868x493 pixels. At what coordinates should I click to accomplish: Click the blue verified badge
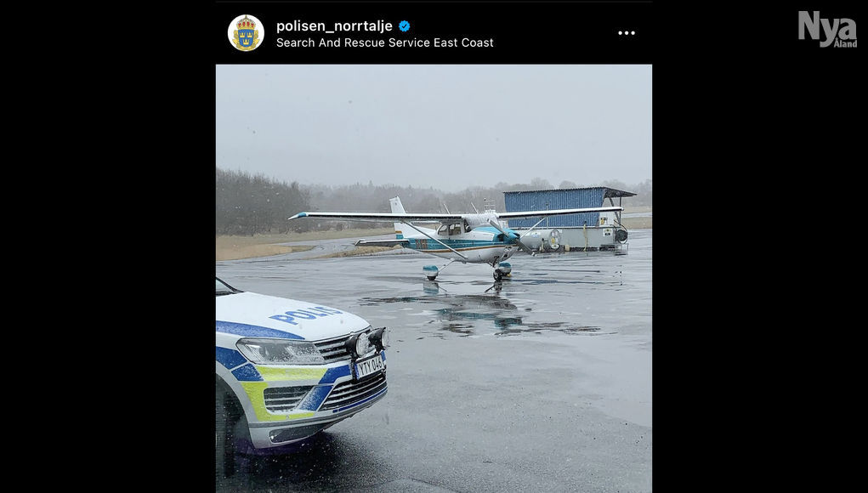pyautogui.click(x=404, y=26)
